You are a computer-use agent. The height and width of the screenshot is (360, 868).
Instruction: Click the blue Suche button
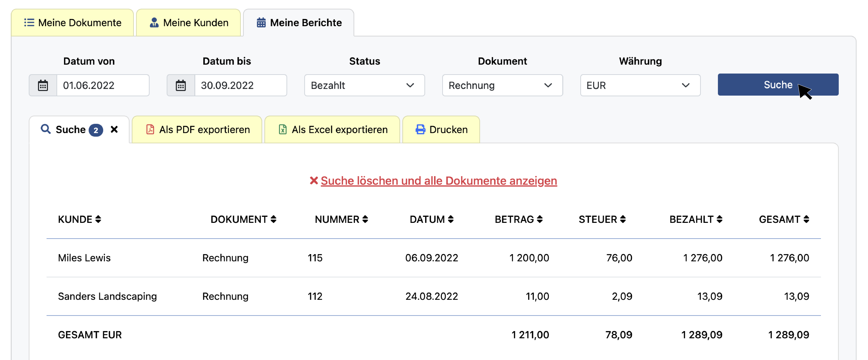point(778,84)
